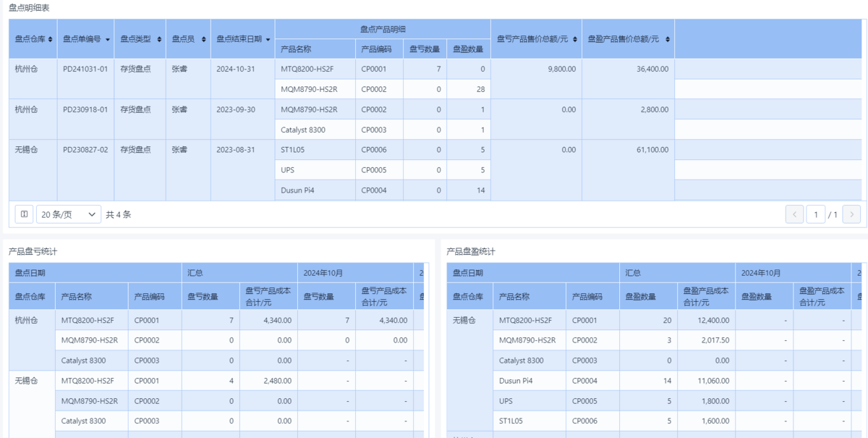The image size is (868, 438).
Task: Go to previous page arrow
Action: (794, 214)
